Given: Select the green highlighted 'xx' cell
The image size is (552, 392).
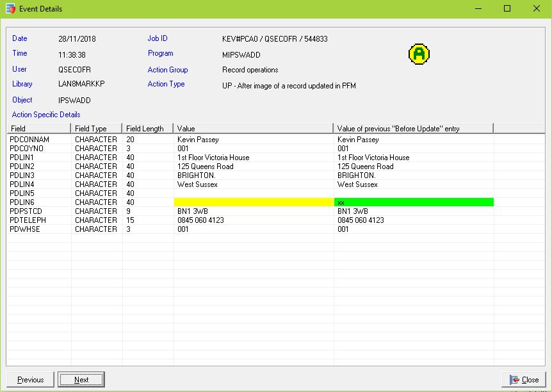Looking at the screenshot, I should coord(413,202).
